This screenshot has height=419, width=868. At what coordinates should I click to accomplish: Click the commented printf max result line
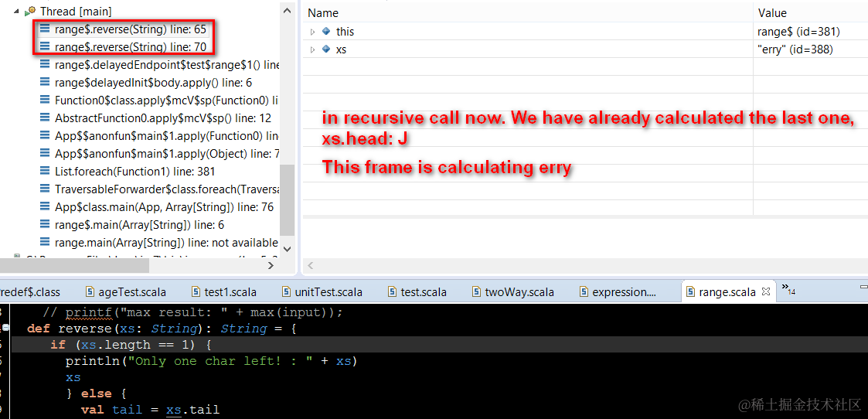[192, 313]
